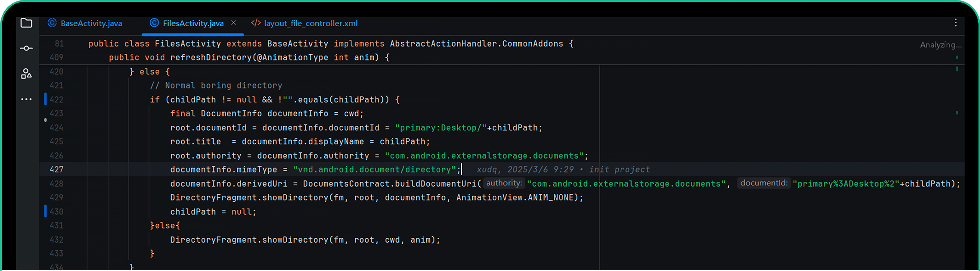Click the XML icon on layout_file_controller.xml tab
This screenshot has width=980, height=271.
(x=256, y=23)
